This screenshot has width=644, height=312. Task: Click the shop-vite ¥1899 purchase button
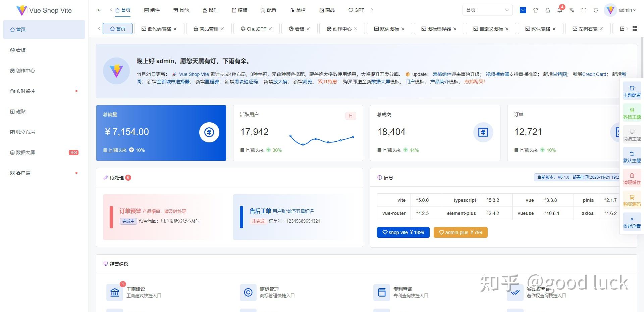point(403,232)
